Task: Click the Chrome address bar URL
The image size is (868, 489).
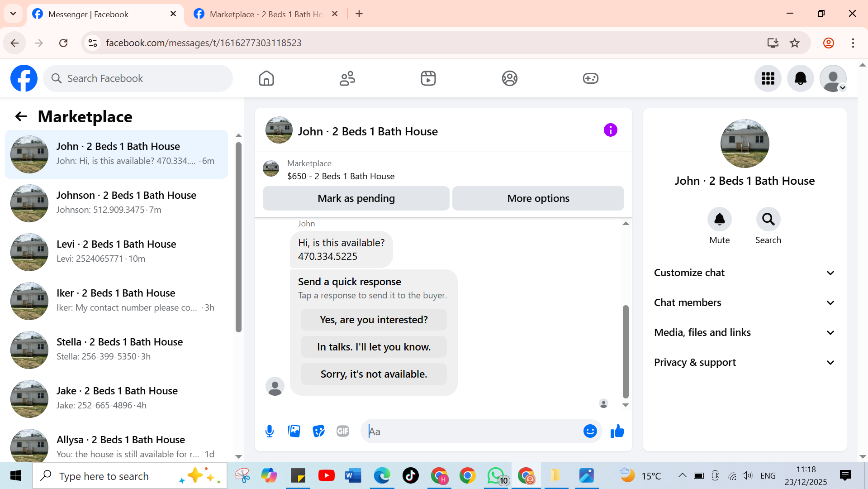Action: 204,43
